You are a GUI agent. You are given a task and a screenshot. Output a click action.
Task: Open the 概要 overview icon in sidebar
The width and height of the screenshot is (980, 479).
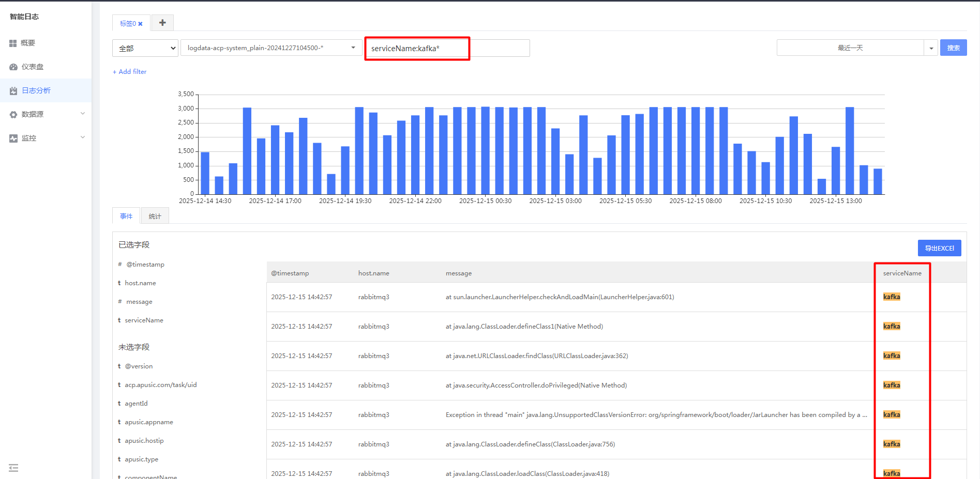pos(13,43)
